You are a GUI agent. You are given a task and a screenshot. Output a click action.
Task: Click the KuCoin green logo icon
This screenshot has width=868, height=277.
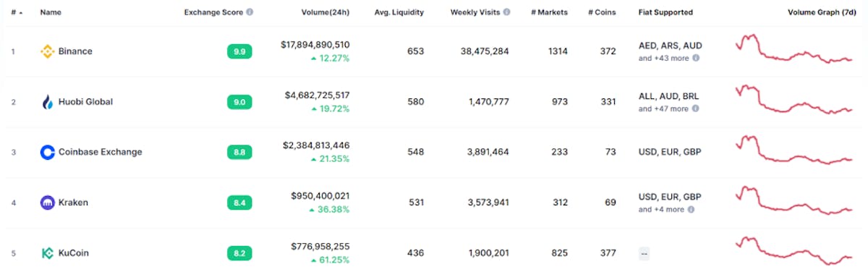[x=47, y=253]
